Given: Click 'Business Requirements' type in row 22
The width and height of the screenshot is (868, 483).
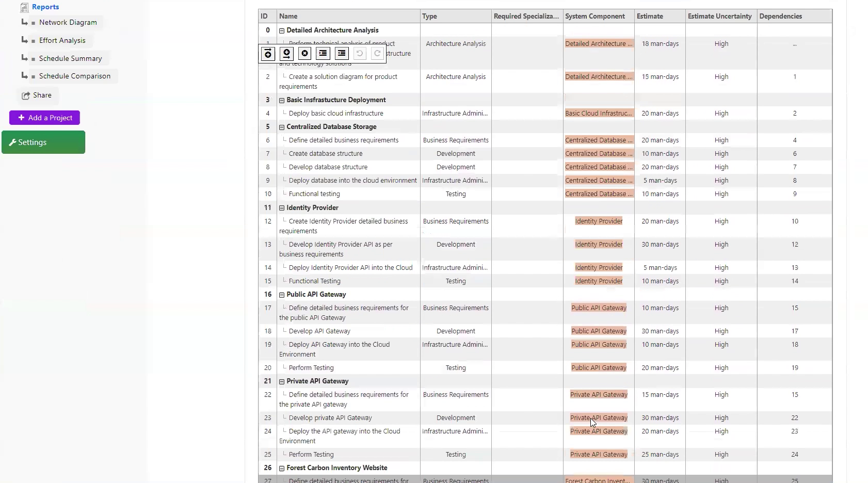Looking at the screenshot, I should 456,395.
